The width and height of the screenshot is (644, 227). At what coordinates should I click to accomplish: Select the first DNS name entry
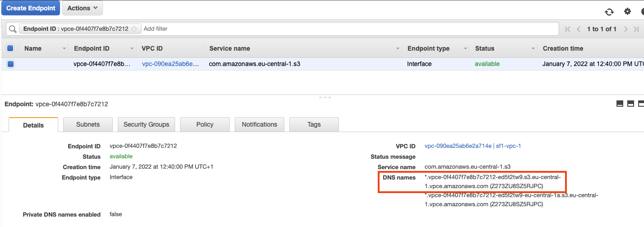[x=493, y=181]
